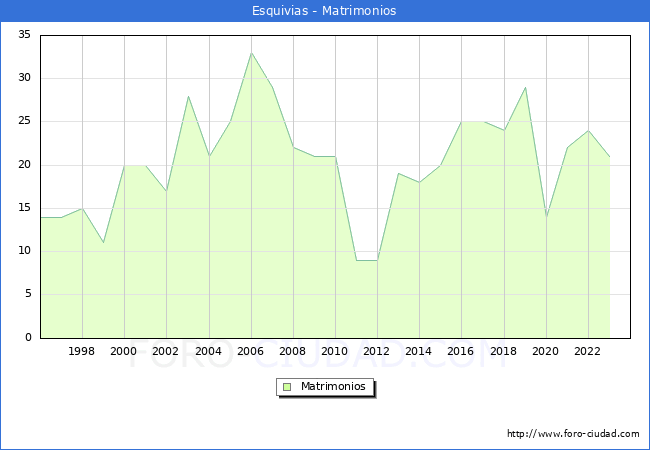Select the 2002 x-axis label
Image resolution: width=650 pixels, height=450 pixels.
click(165, 351)
